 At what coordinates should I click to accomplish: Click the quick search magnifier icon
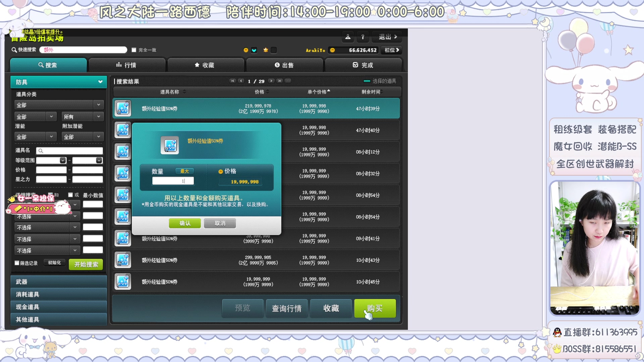click(x=14, y=50)
